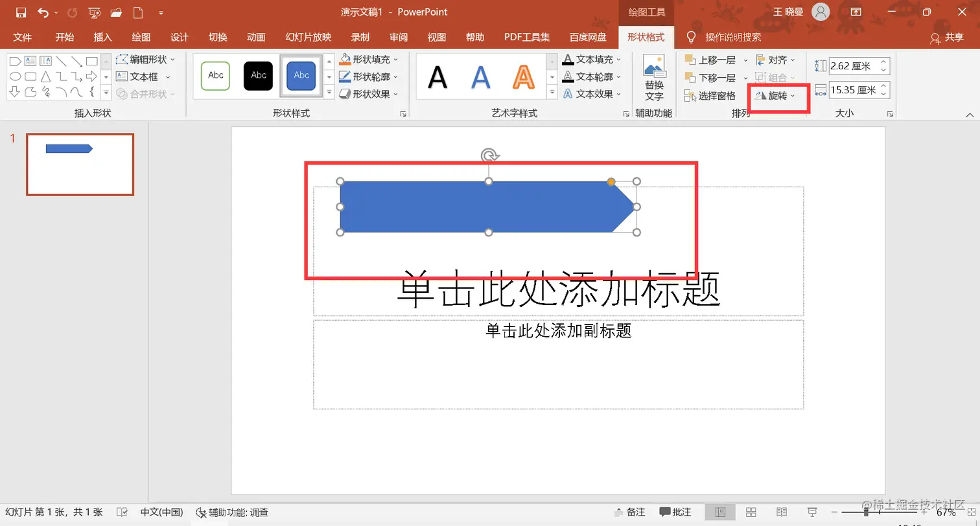Switch to the 幻灯片放映 tab

tap(309, 37)
